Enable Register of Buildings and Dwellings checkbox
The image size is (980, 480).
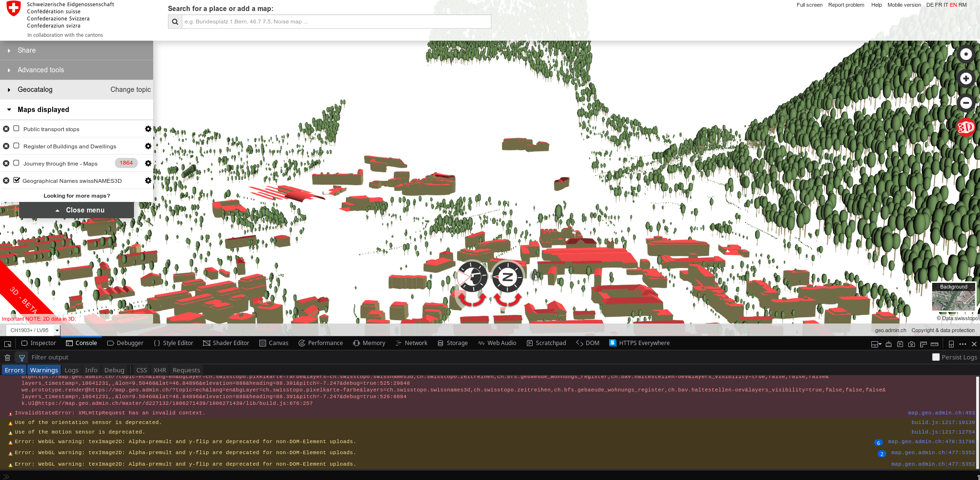[x=16, y=145]
